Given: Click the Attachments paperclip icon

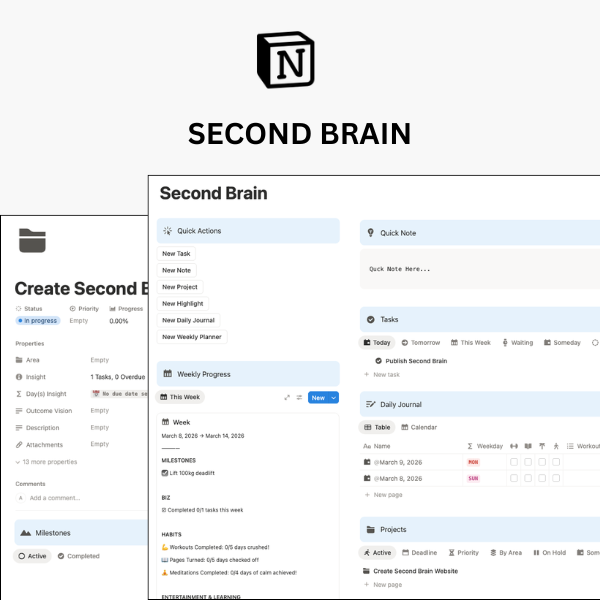Looking at the screenshot, I should coord(19,445).
